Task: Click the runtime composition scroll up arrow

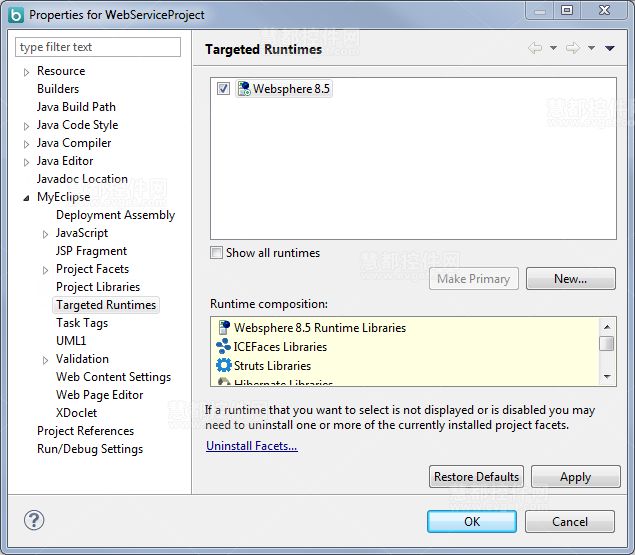Action: point(607,327)
